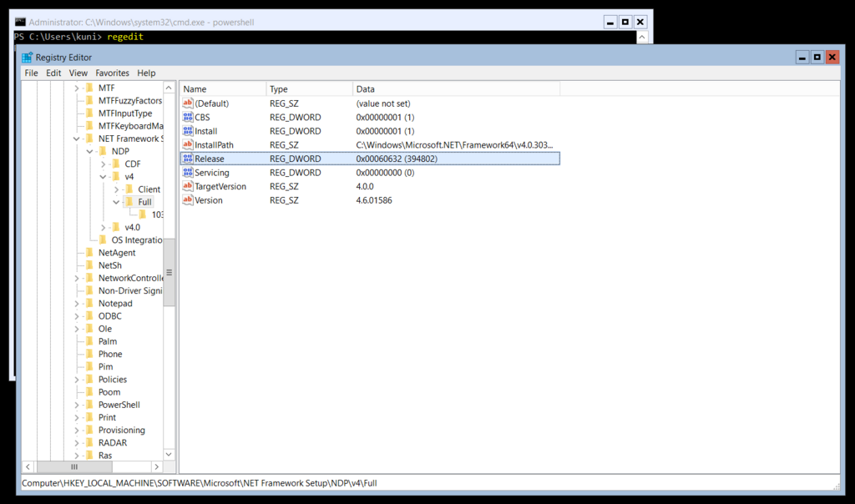
Task: Maximize the cmd.exe PowerShell window
Action: [625, 22]
